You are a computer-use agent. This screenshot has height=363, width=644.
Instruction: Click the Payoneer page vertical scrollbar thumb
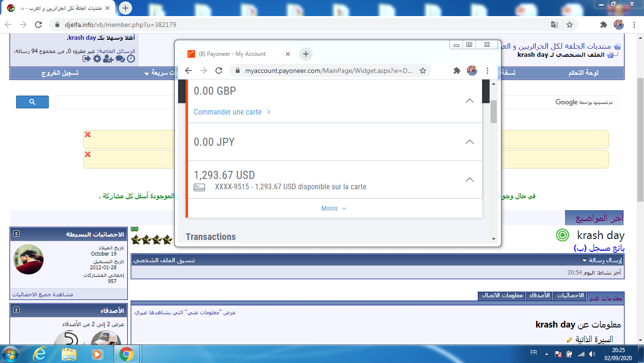coord(493,112)
